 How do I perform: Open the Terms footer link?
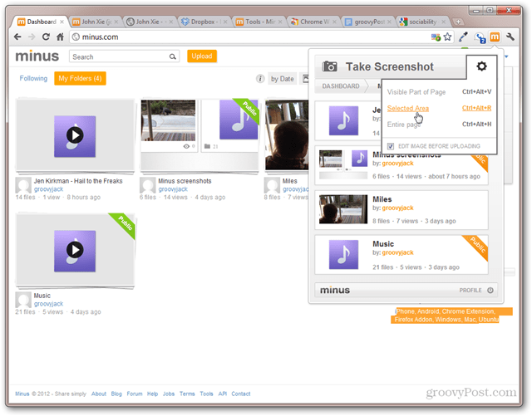coord(187,394)
